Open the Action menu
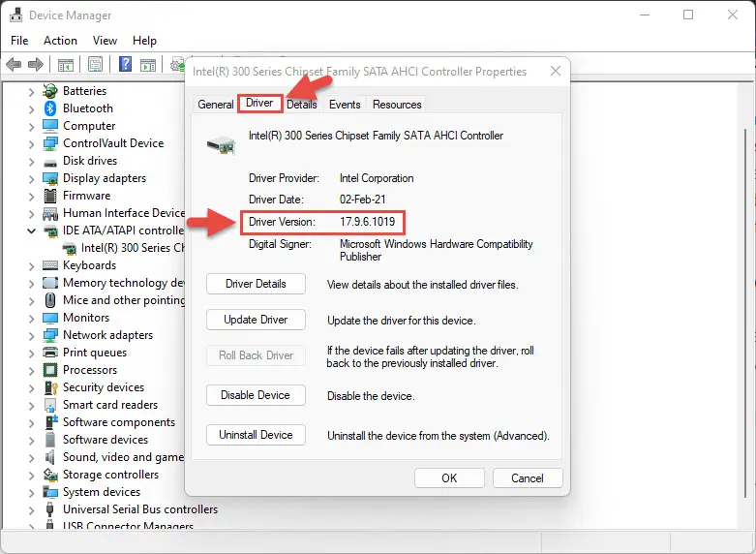The height and width of the screenshot is (554, 756). point(60,41)
